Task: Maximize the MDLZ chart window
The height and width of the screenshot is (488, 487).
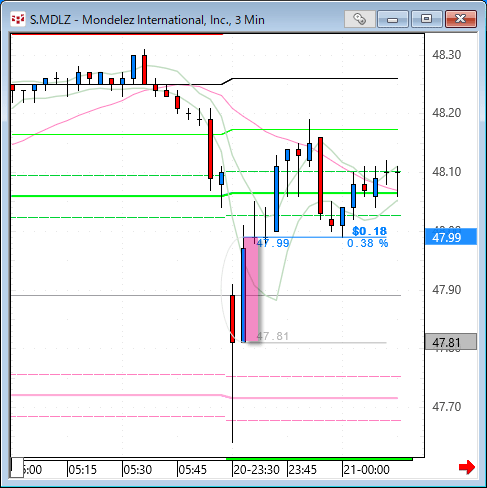Action: [426, 19]
